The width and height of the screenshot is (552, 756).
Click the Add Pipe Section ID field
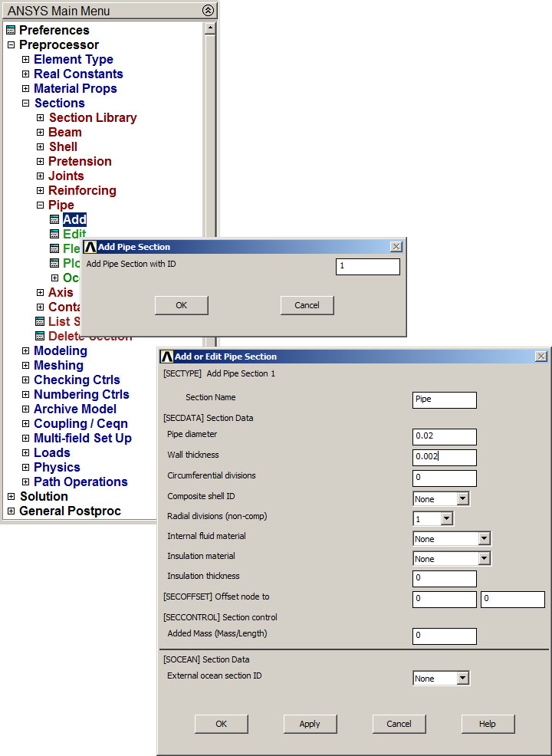pos(368,267)
